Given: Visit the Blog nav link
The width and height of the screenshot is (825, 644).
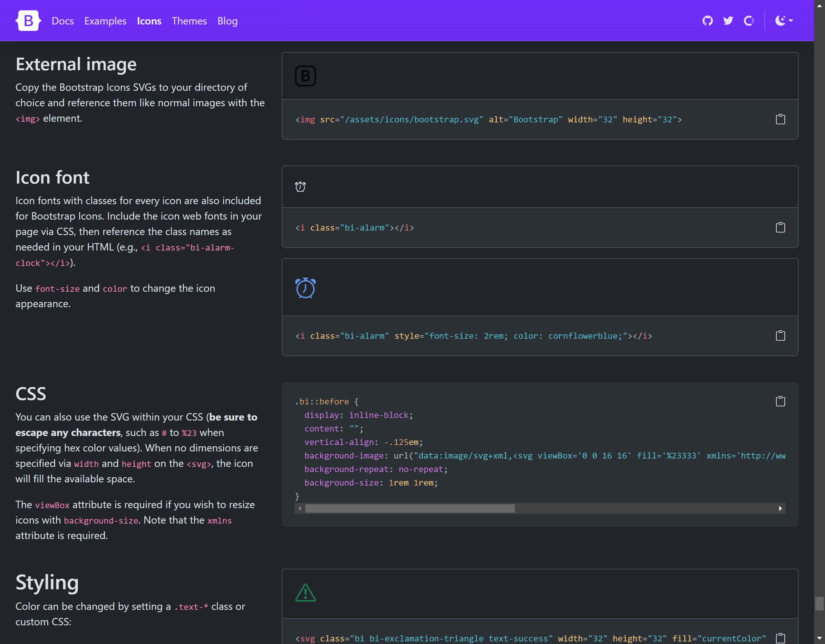Looking at the screenshot, I should pyautogui.click(x=228, y=21).
